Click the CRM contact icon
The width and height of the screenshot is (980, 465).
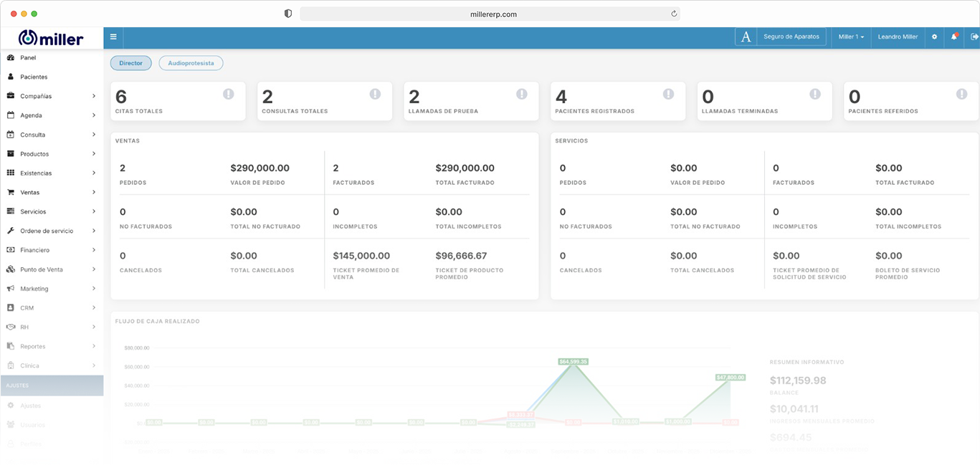(11, 308)
